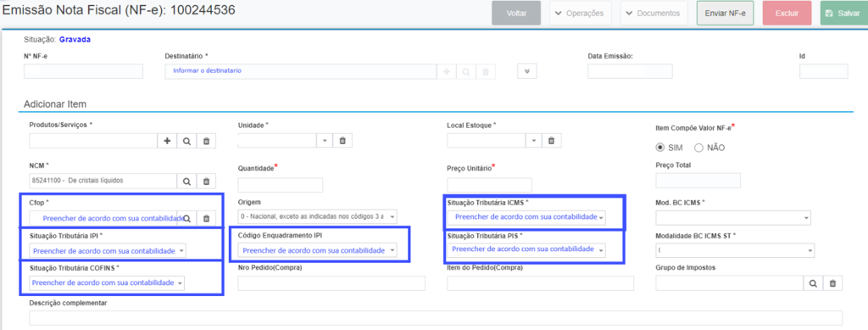Open Situação Tributária COFINS dropdown
This screenshot has width=868, height=330.
107,283
